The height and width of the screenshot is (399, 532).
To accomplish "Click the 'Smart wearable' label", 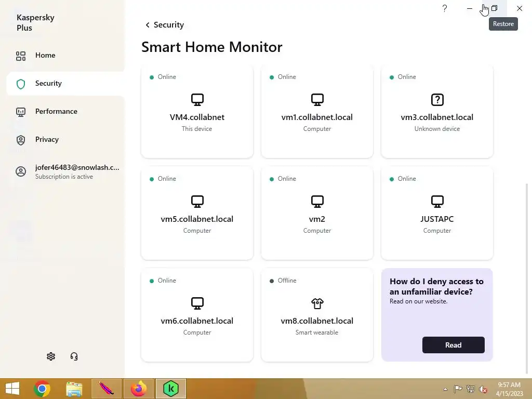I will click(317, 332).
